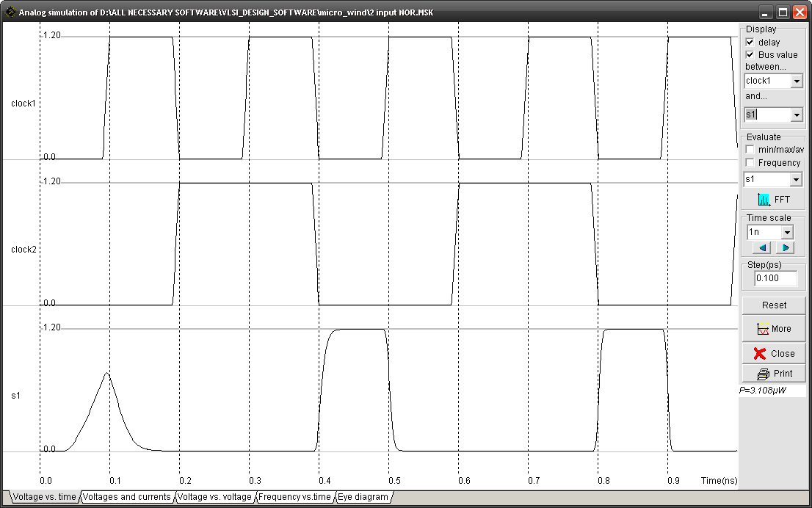This screenshot has width=812, height=508.
Task: Open the Eye diagram tab
Action: (x=363, y=497)
